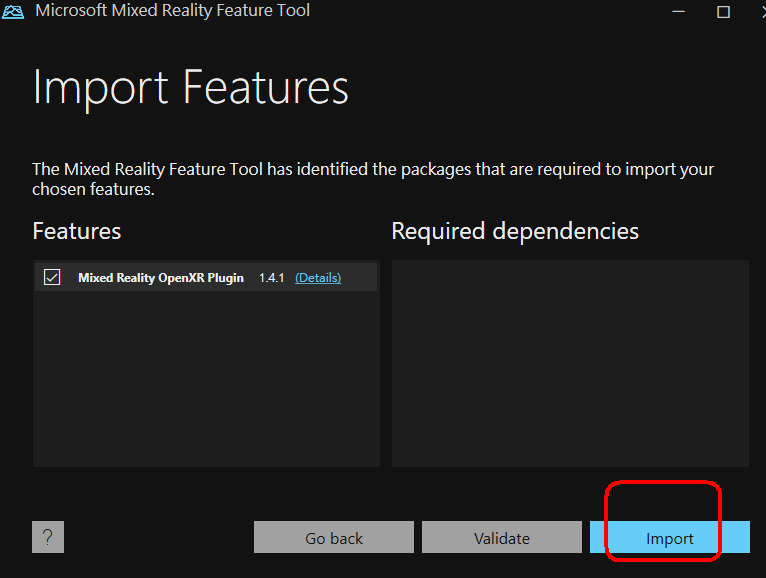Click the Features heading
The height and width of the screenshot is (578, 766).
[77, 231]
